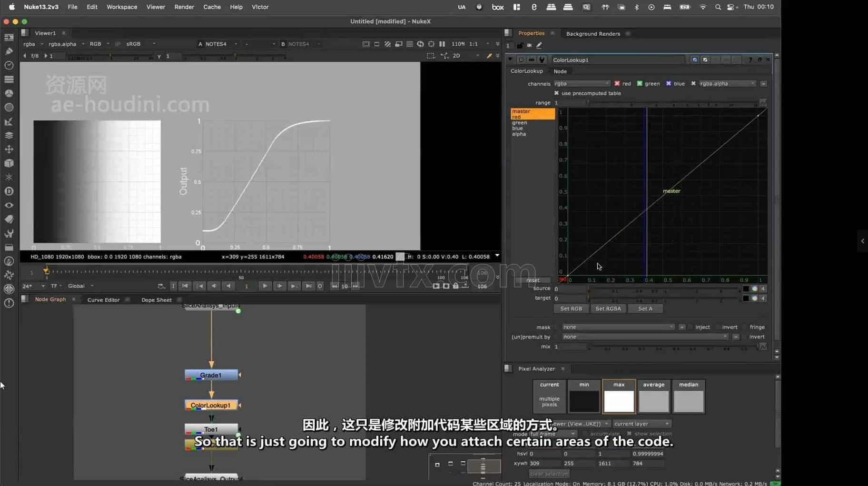Screen dimensions: 868x486
Task: Toggle show selection in Pixel Analyzer
Action: point(629,434)
